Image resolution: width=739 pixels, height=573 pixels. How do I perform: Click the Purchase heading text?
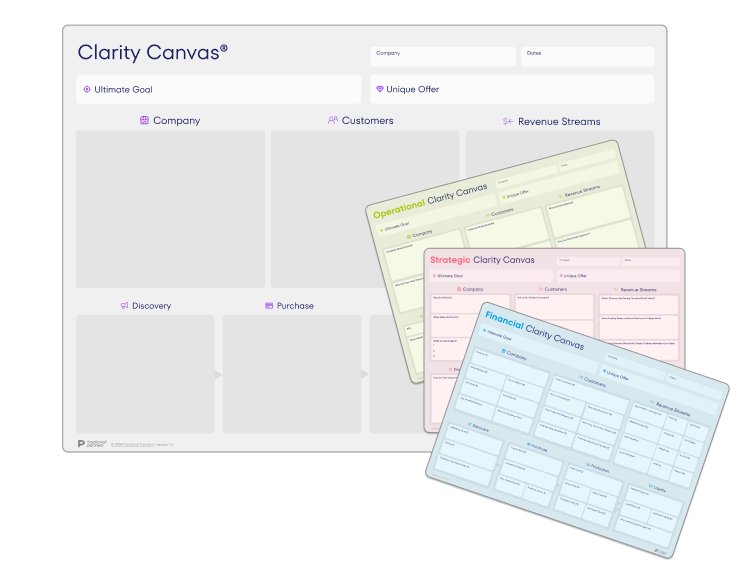pos(295,306)
